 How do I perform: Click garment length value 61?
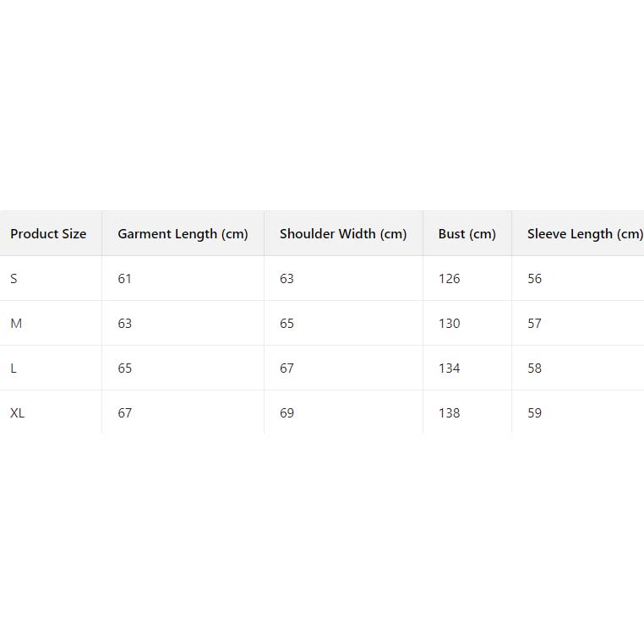point(125,279)
